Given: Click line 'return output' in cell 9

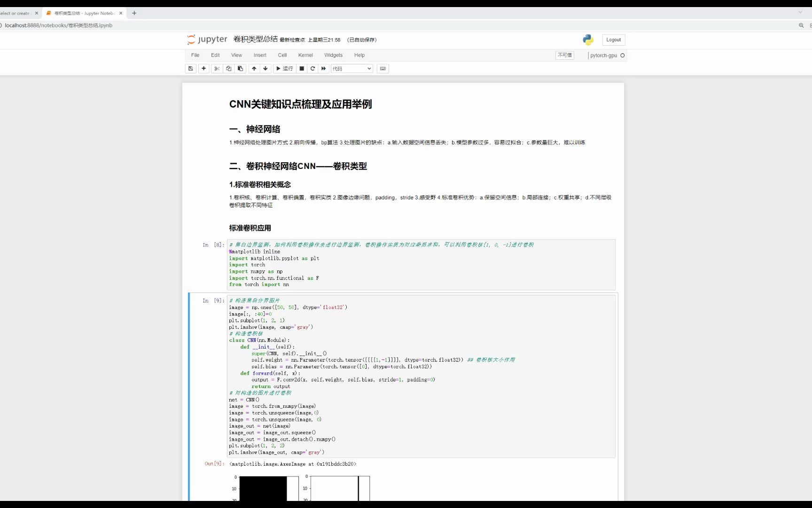Looking at the screenshot, I should click(x=271, y=387).
